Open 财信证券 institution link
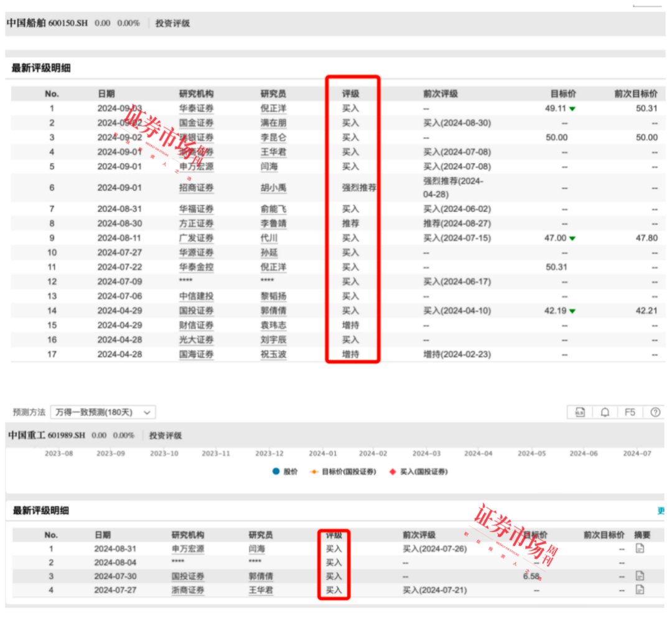 (x=196, y=326)
